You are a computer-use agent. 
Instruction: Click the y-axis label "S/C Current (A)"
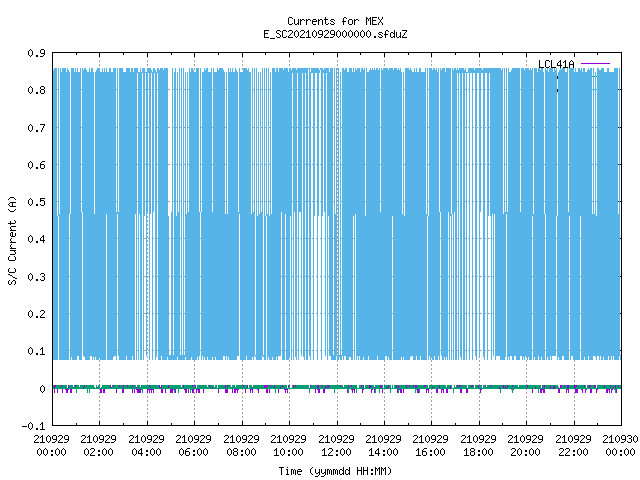pos(12,240)
